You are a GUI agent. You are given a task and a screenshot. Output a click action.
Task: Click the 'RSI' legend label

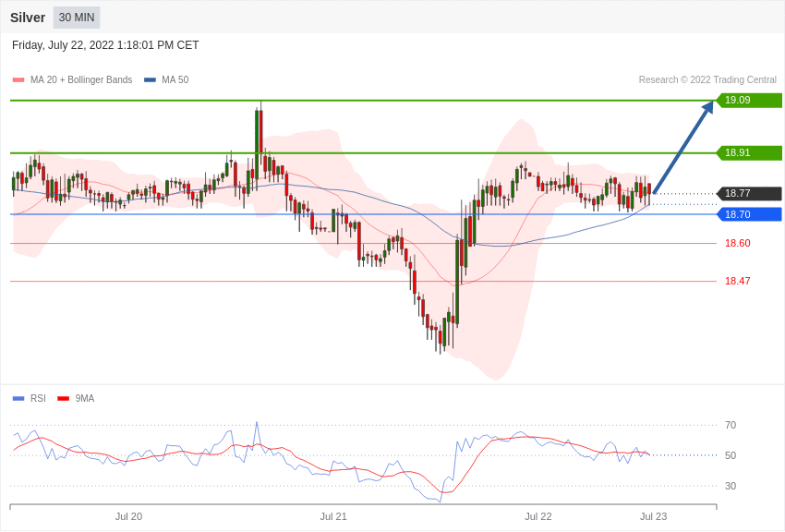coord(38,398)
